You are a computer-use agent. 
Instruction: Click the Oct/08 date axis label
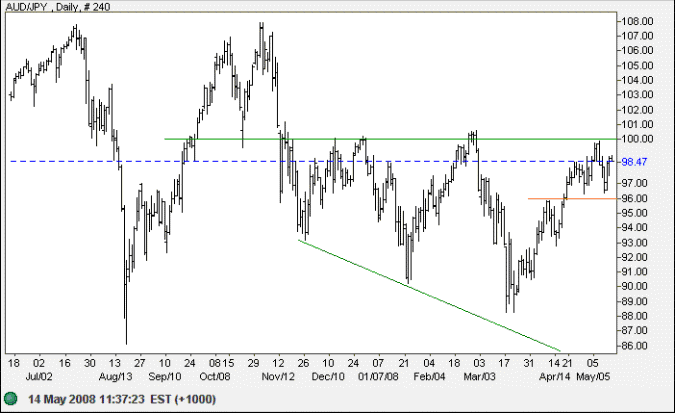215,376
